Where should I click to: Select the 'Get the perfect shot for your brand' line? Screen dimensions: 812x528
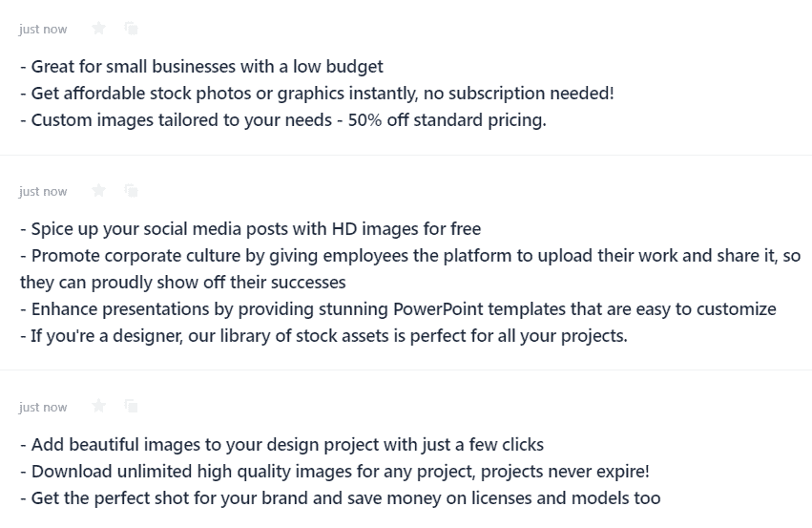(x=341, y=498)
